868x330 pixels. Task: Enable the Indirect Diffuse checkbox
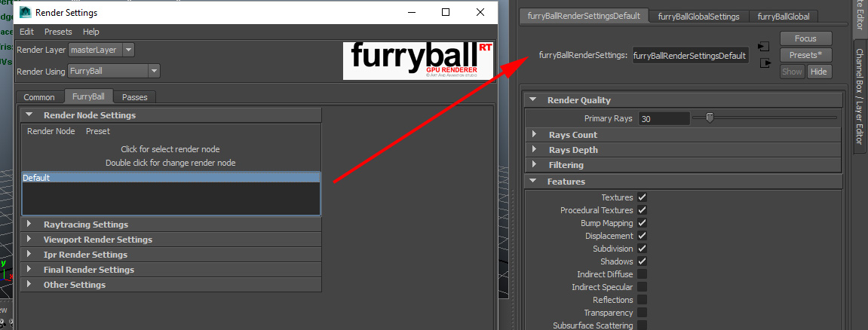pos(643,274)
